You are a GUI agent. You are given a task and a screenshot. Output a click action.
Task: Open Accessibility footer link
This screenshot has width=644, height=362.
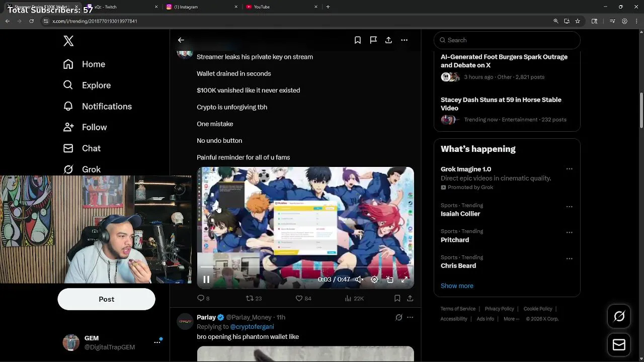(x=454, y=319)
